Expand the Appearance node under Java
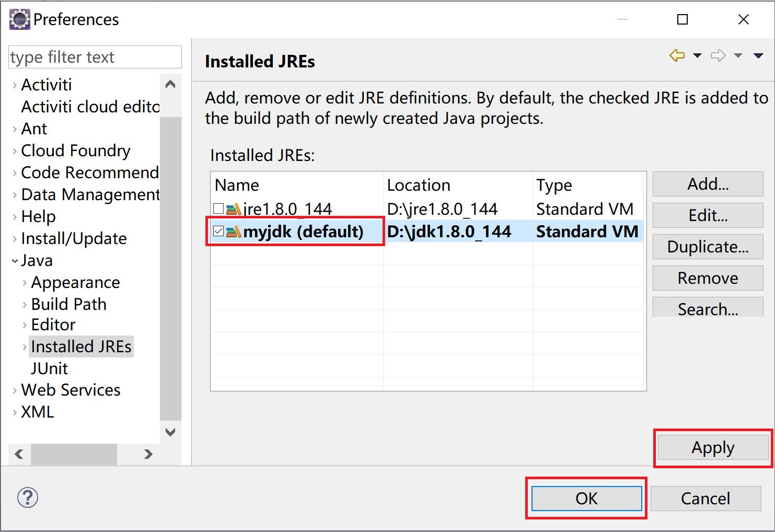The height and width of the screenshot is (532, 775). 25,283
